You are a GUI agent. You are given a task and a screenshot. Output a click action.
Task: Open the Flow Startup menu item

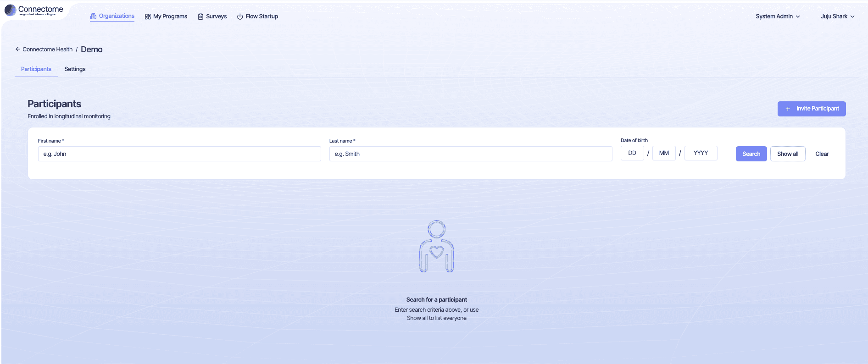257,17
